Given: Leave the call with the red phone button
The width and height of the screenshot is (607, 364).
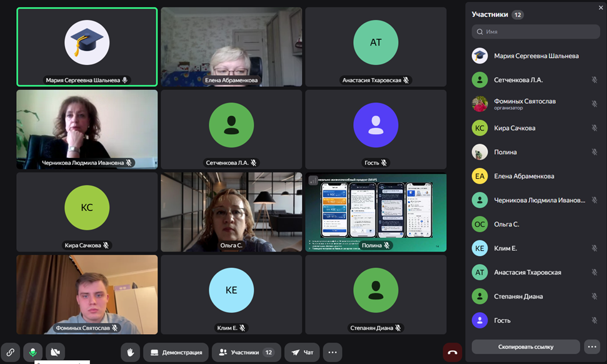Looking at the screenshot, I should coord(453,352).
